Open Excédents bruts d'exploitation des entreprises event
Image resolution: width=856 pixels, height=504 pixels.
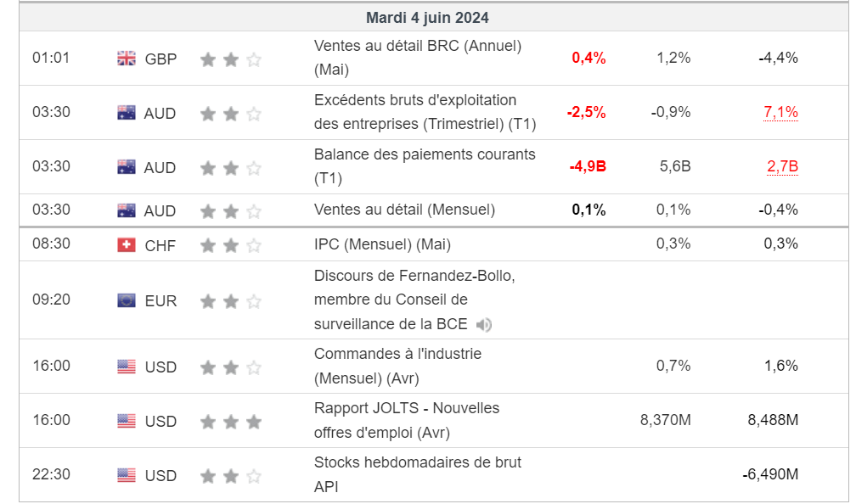[425, 112]
